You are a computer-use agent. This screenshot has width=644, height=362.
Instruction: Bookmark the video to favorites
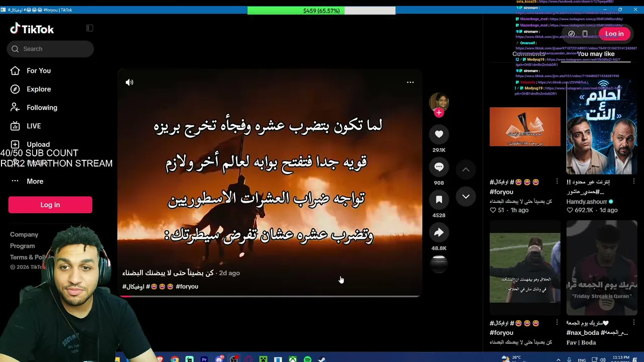click(x=439, y=200)
